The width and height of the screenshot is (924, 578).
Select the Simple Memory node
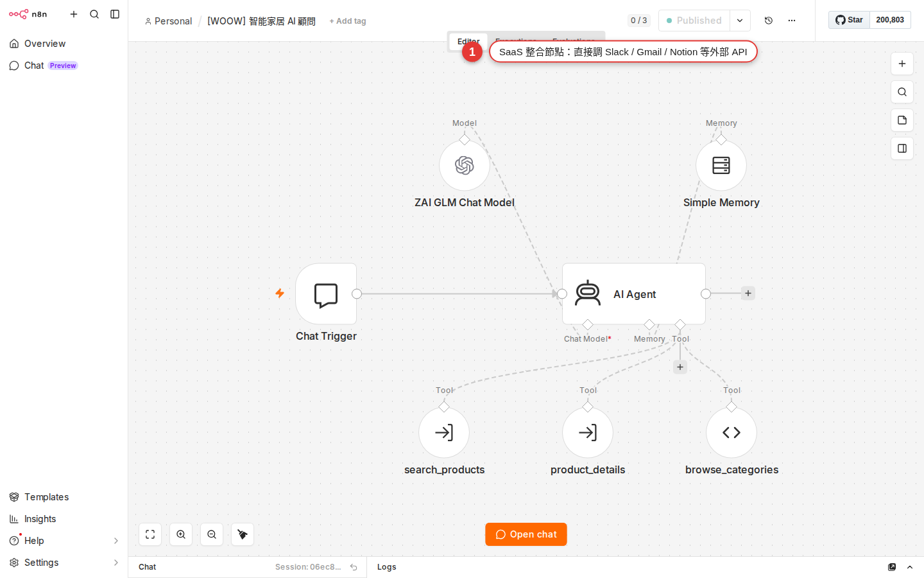coord(721,165)
